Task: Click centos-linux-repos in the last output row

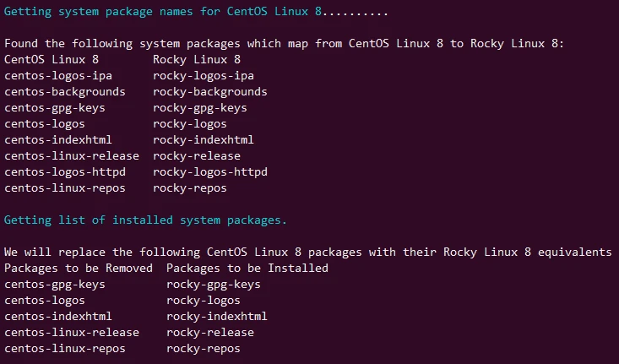Action: 64,349
